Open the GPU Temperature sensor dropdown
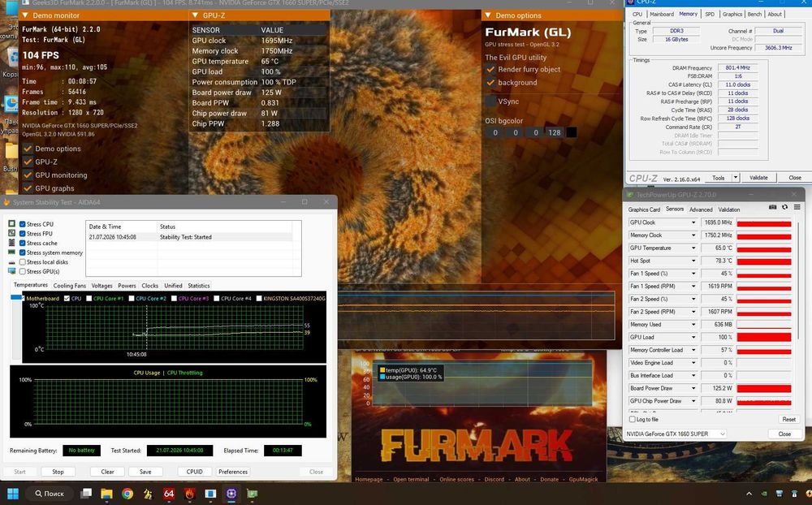 pos(693,248)
